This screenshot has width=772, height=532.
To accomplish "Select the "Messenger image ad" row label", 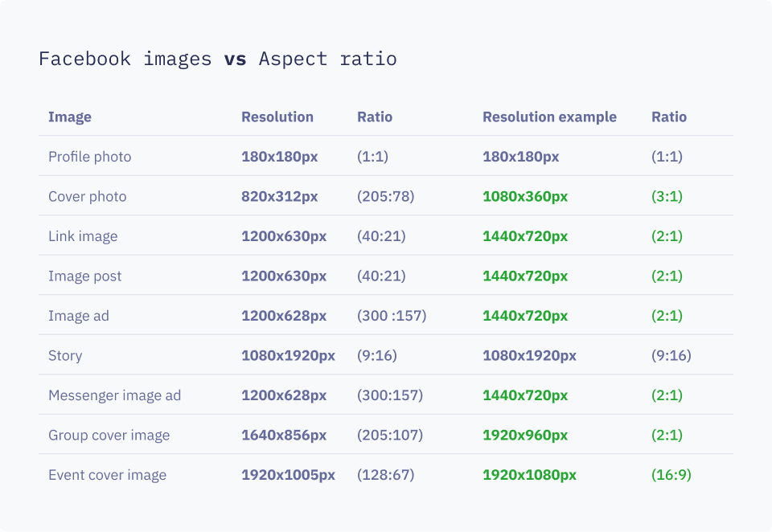I will (x=114, y=395).
